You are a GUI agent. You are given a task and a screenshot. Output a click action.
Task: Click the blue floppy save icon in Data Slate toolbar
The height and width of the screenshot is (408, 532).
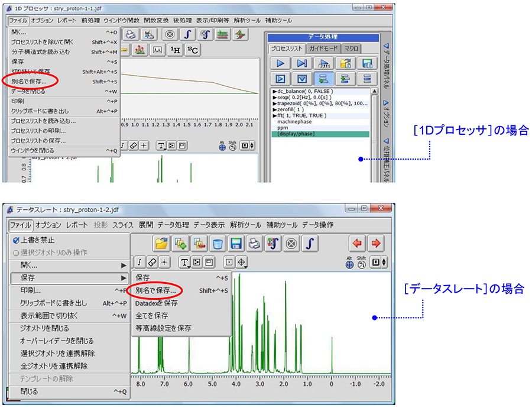pos(237,244)
